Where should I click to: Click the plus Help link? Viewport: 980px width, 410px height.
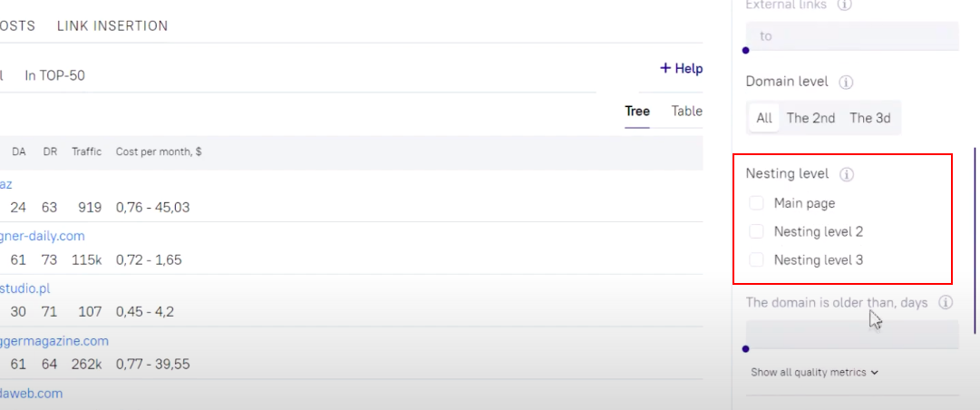[681, 68]
